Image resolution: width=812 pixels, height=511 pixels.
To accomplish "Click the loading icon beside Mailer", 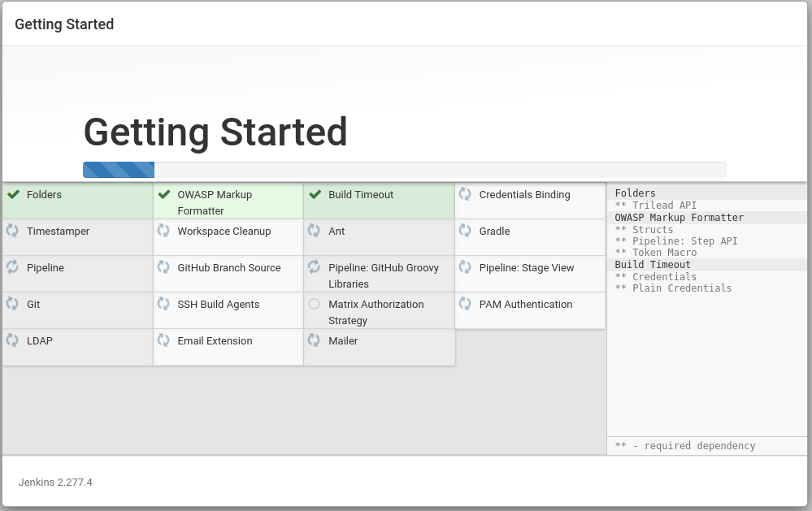I will tap(314, 340).
